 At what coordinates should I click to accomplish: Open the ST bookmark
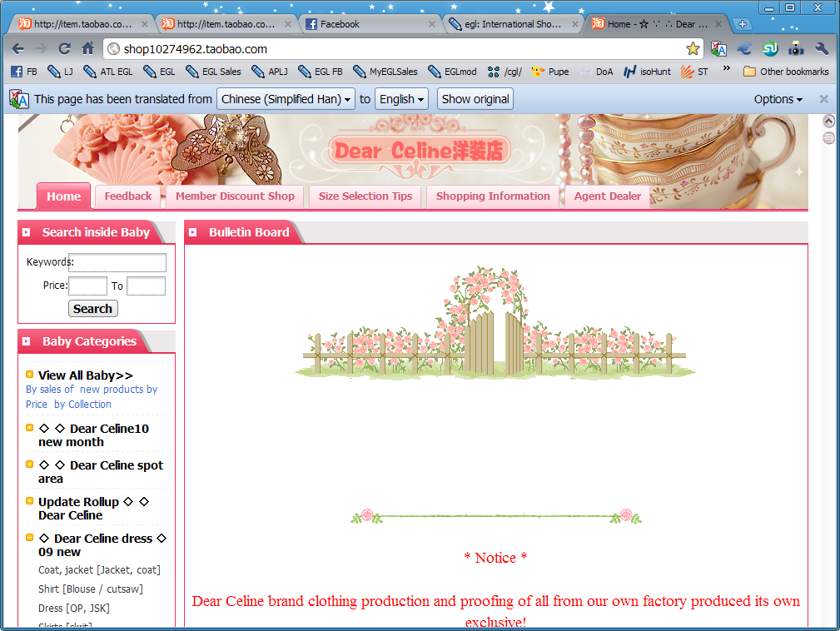tap(694, 72)
